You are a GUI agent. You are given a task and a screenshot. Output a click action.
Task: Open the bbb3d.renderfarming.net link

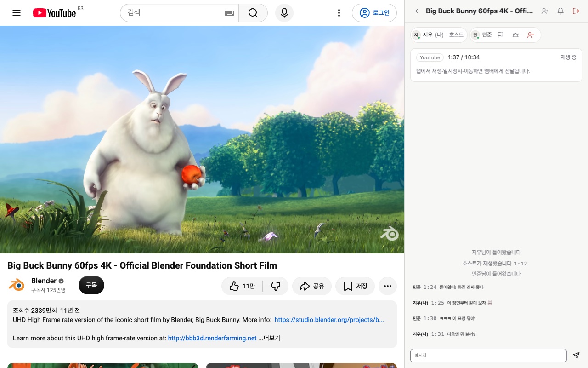click(x=212, y=338)
